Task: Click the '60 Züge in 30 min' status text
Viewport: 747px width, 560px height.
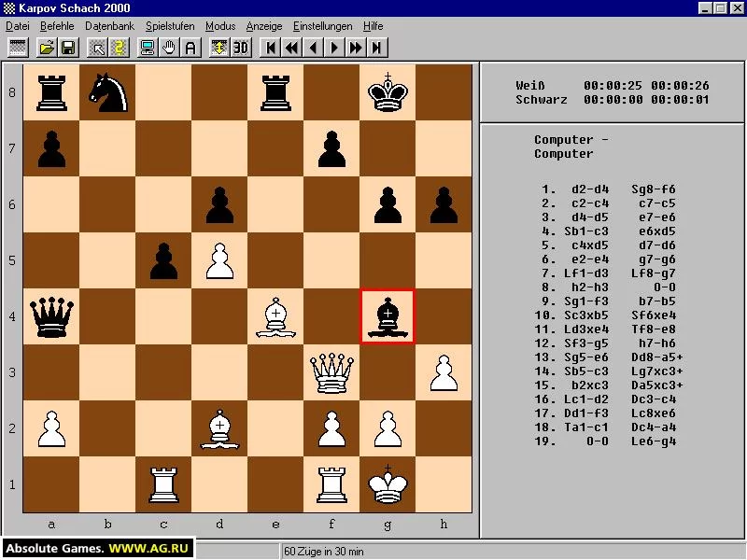Action: (324, 552)
